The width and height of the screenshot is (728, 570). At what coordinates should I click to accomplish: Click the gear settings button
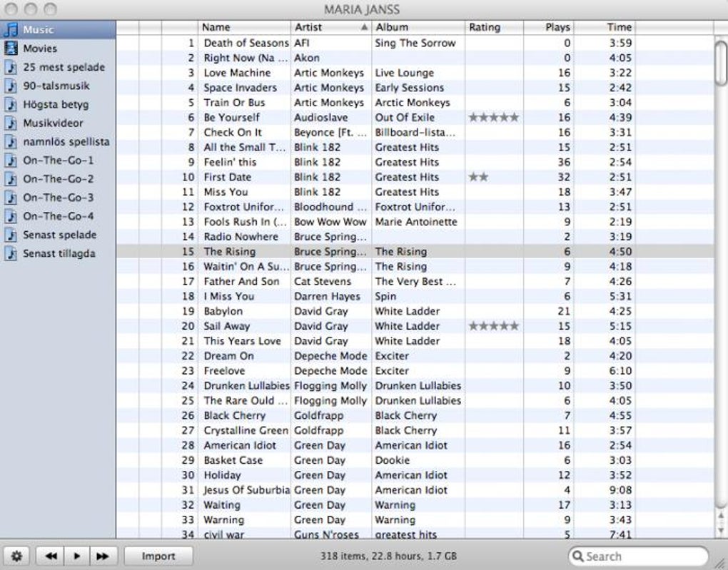click(16, 556)
